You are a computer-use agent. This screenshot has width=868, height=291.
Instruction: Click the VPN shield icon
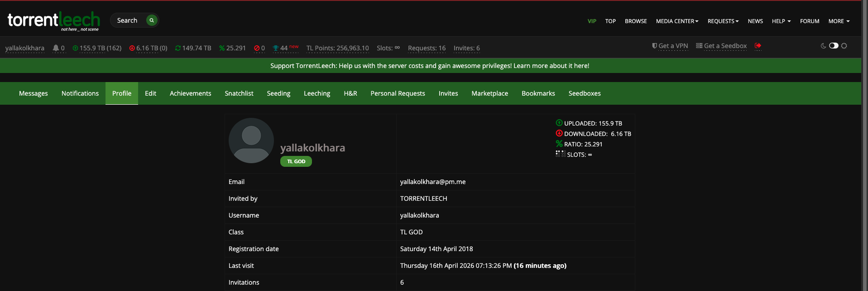654,46
